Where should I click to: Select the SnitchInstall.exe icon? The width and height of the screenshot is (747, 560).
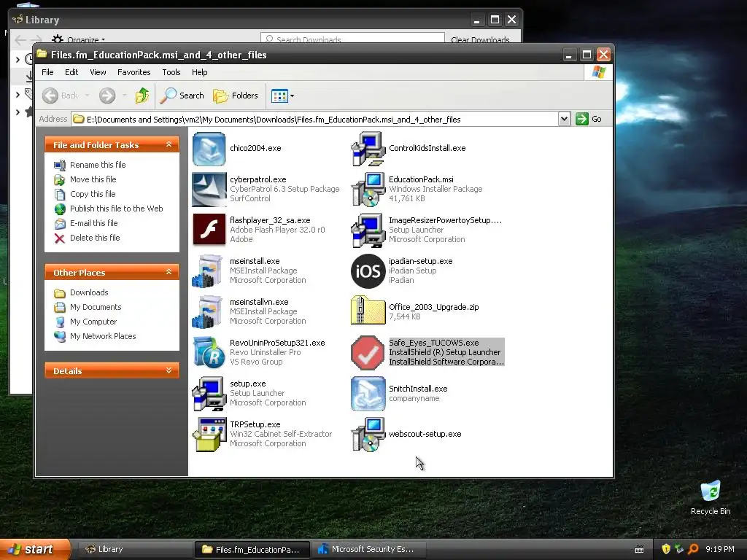pyautogui.click(x=368, y=393)
